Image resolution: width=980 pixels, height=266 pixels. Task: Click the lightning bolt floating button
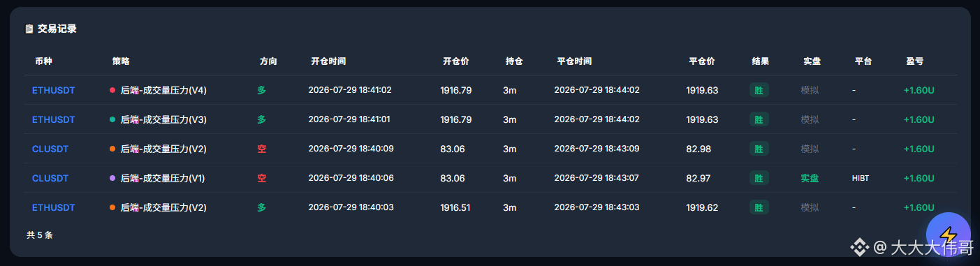point(948,235)
